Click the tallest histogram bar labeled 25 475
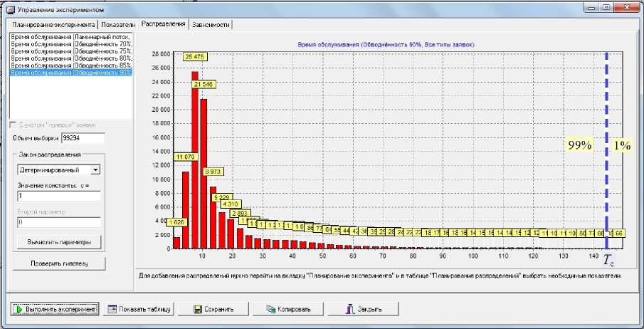The image size is (644, 329). pos(195,157)
